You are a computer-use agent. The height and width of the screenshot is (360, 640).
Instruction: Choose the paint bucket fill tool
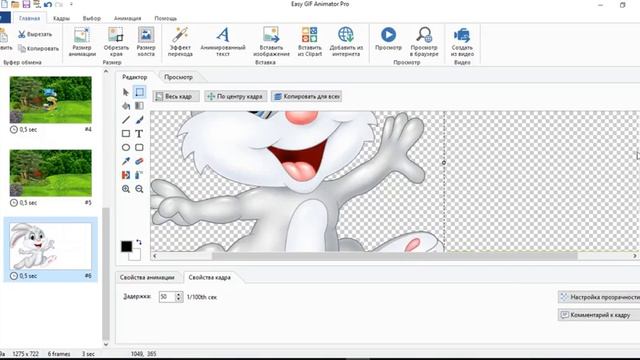point(126,106)
